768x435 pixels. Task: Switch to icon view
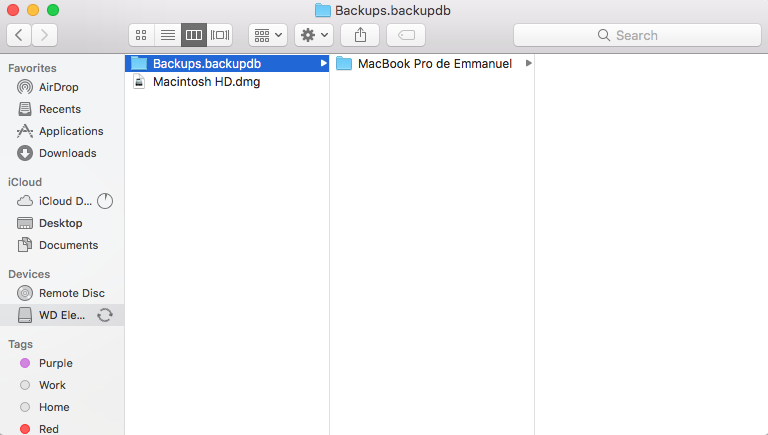pyautogui.click(x=142, y=35)
